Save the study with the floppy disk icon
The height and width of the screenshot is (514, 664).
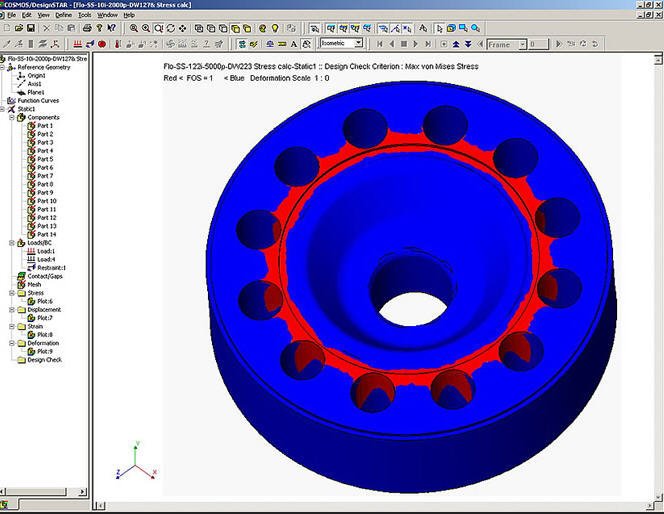[x=31, y=28]
